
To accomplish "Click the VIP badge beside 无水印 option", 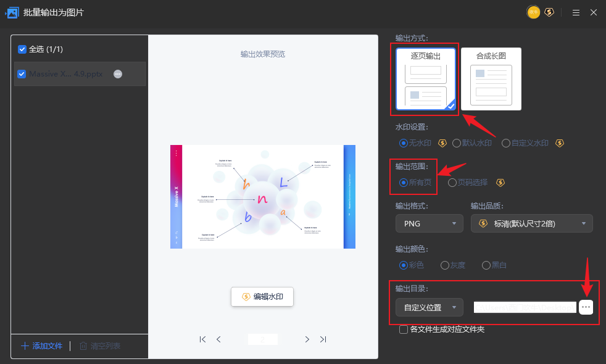I will point(442,143).
